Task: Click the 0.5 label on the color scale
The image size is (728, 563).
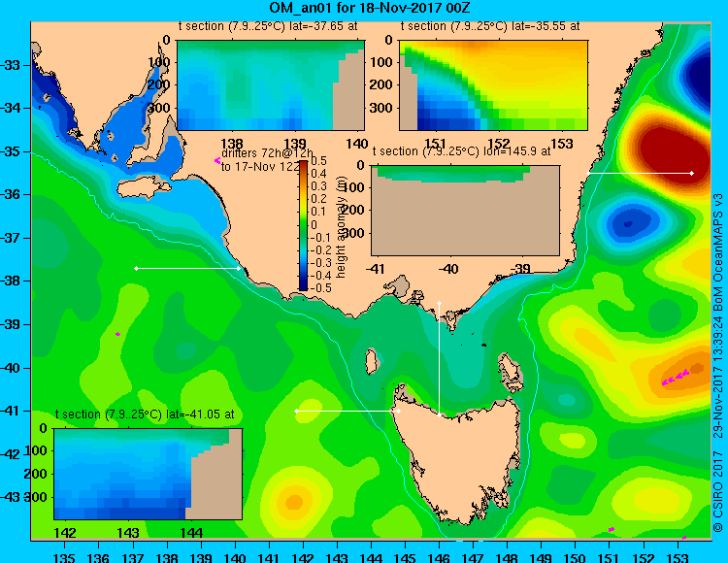Action: pyautogui.click(x=318, y=161)
